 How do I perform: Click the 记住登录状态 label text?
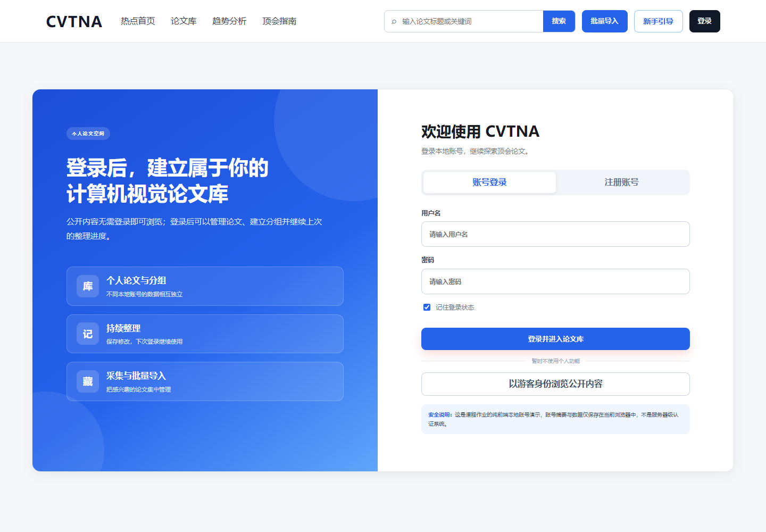pos(455,307)
